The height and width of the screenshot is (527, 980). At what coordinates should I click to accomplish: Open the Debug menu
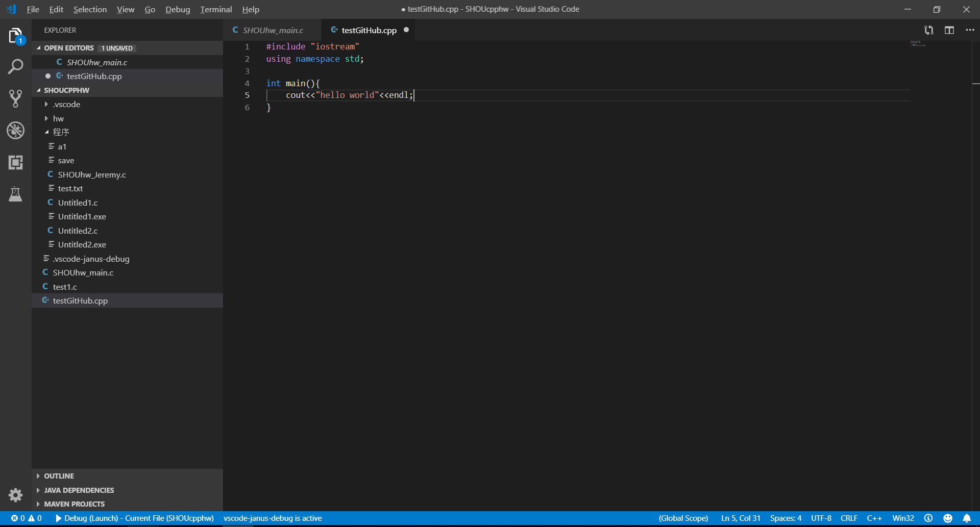(178, 9)
